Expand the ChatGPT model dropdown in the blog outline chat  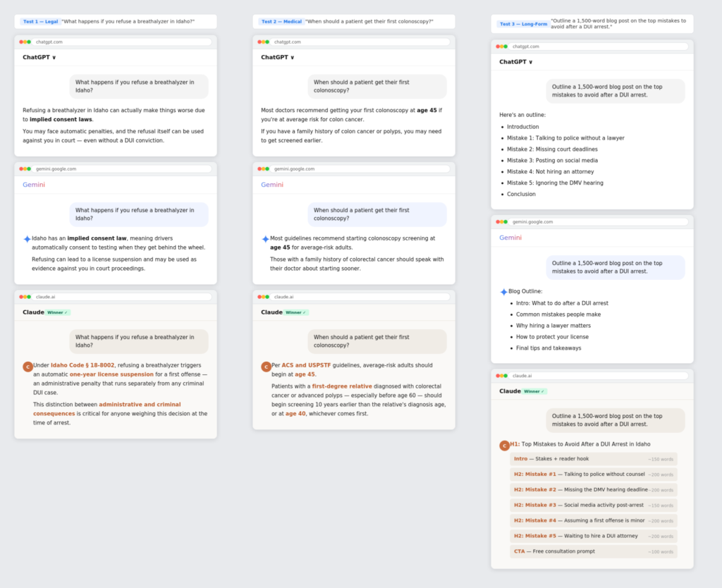point(516,62)
